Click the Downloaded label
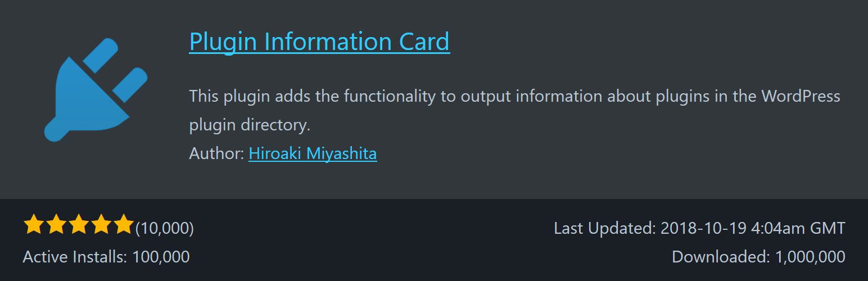 point(721,257)
